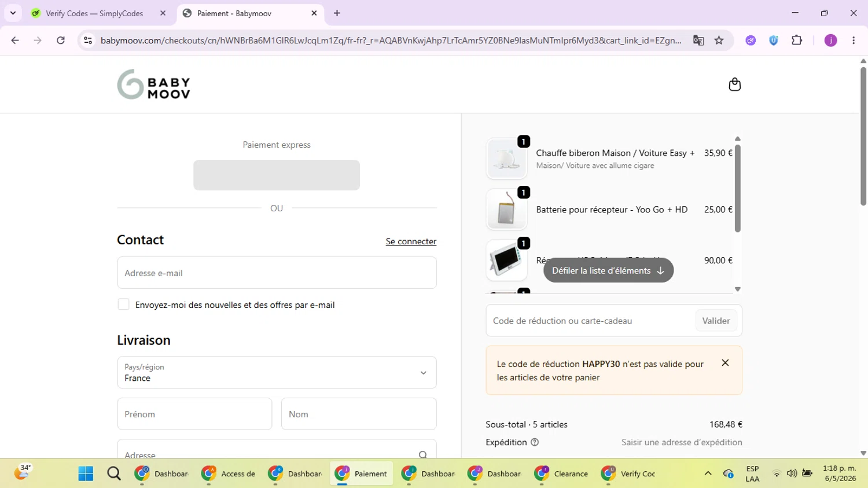Open the Verify Coc taskbar window
The width and height of the screenshot is (868, 488).
click(628, 474)
